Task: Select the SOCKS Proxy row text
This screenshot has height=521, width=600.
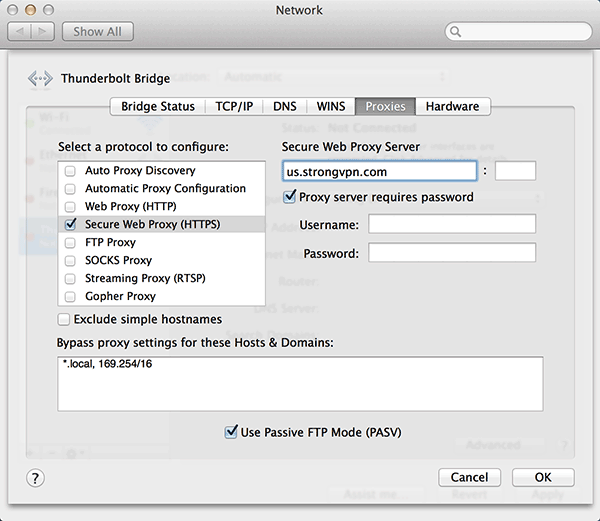Action: pos(118,260)
